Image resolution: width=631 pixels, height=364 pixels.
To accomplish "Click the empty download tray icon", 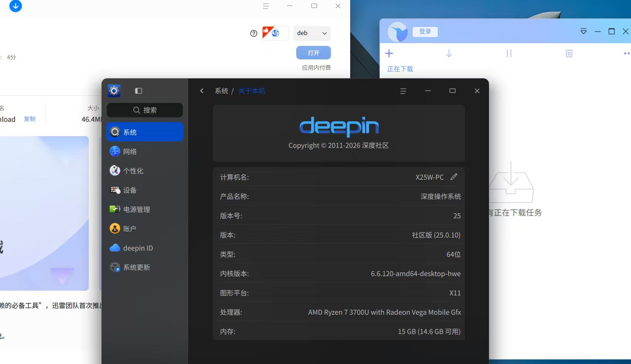I will point(511,182).
